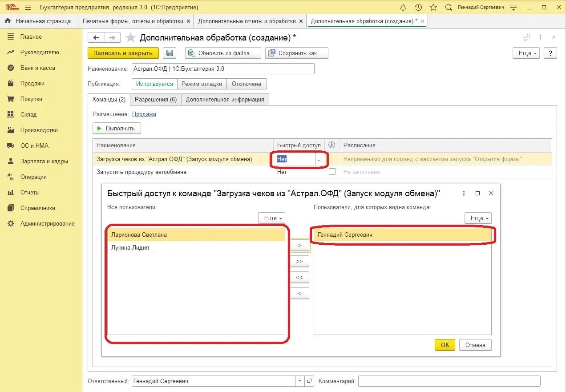Image resolution: width=566 pixels, height=392 pixels.
Task: Save with the floppy disk icon
Action: pyautogui.click(x=170, y=53)
